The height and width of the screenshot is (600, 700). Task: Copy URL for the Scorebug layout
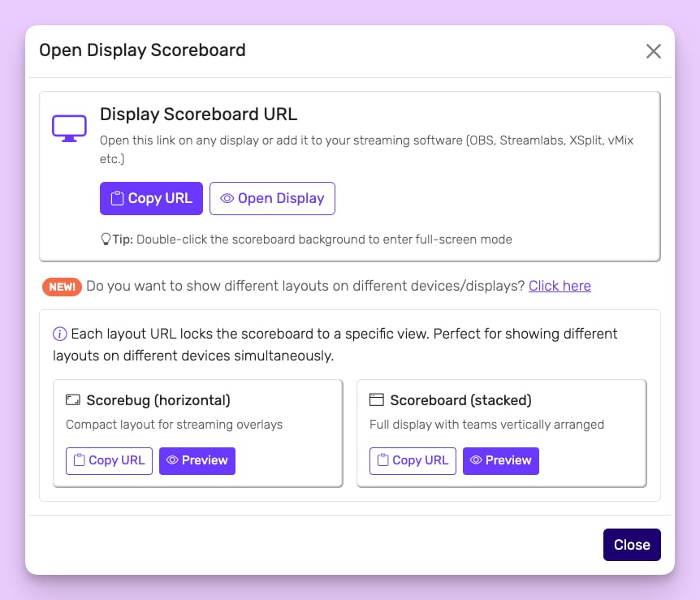point(109,460)
